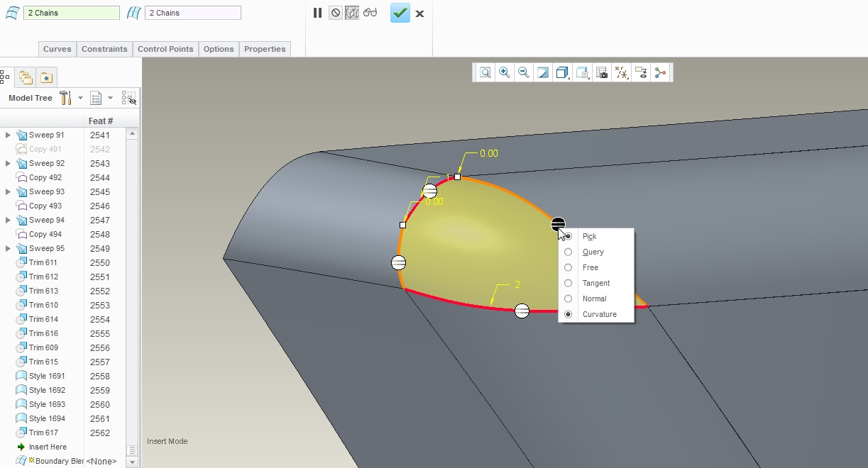Click second direction 2 Chains collector
Image resolution: width=868 pixels, height=468 pixels.
pyautogui.click(x=193, y=13)
